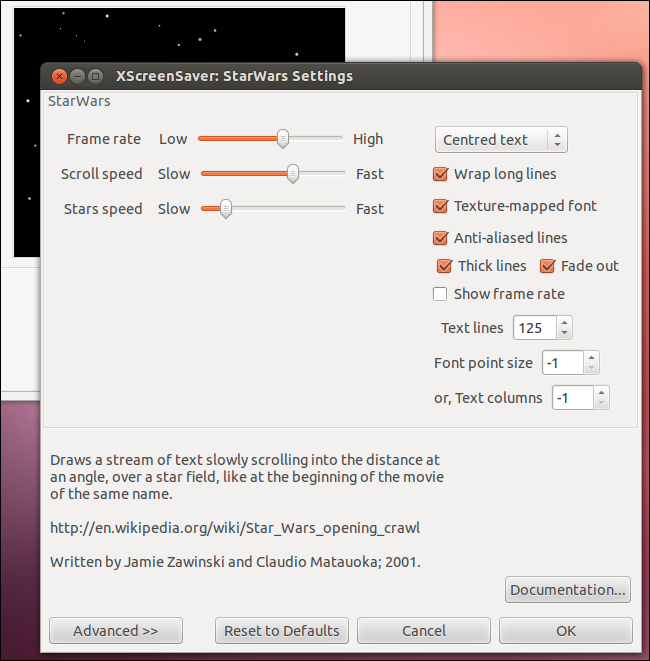Click the Frame rate slider handle
The height and width of the screenshot is (661, 650).
pos(283,139)
